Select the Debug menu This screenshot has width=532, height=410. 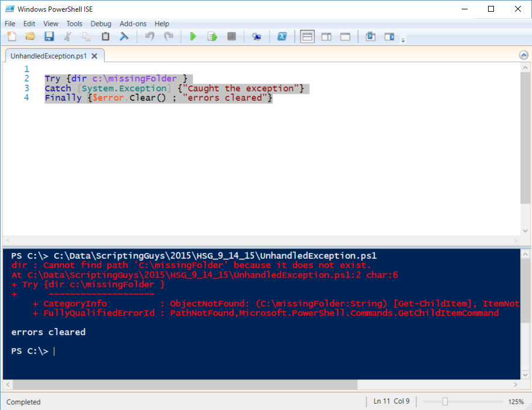[101, 24]
